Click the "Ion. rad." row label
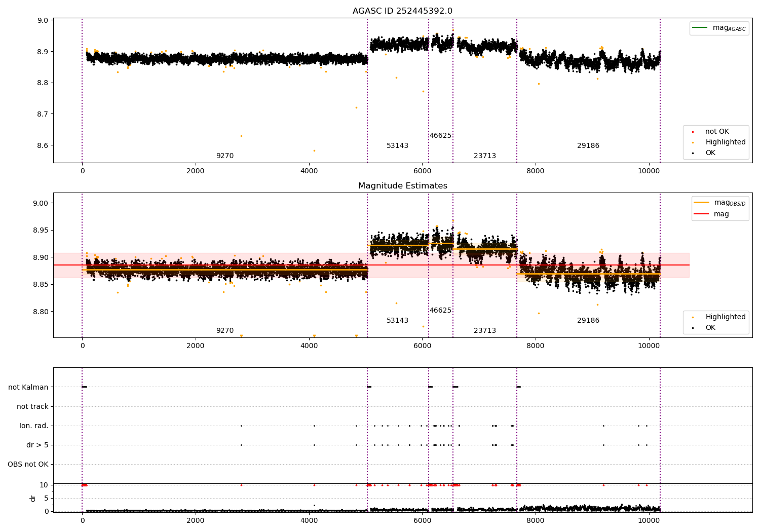This screenshot has width=760, height=532. (34, 426)
